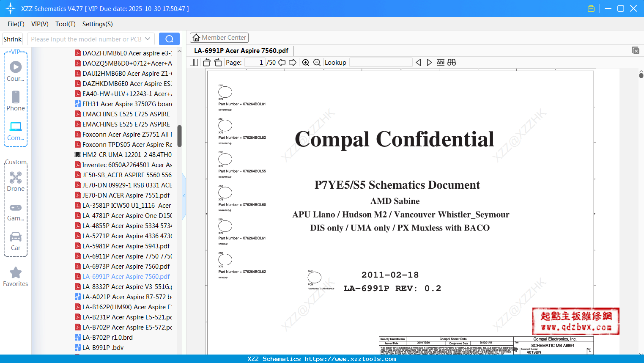Image resolution: width=644 pixels, height=363 pixels.
Task: Open LA-4781P Acer Aspire One D150 file
Action: click(x=123, y=216)
